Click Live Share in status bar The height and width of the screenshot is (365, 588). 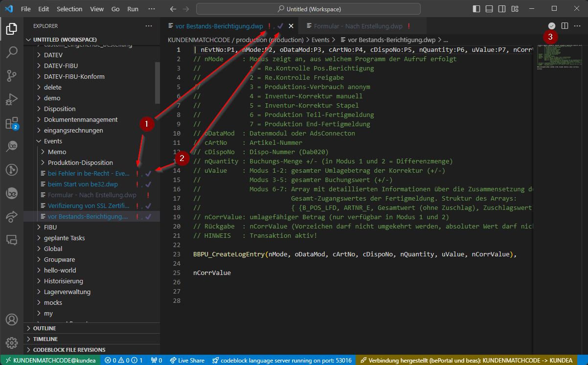tap(187, 360)
